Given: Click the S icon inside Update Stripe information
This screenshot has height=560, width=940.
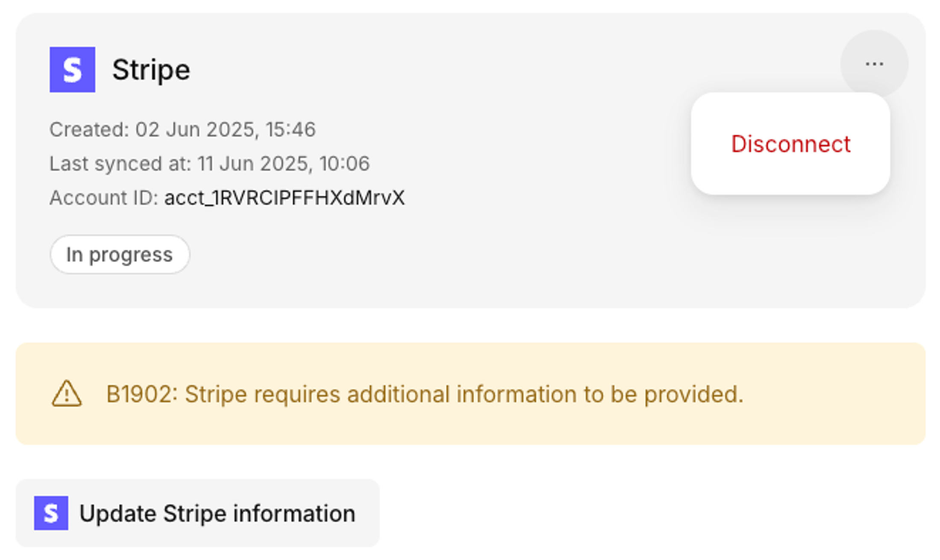Looking at the screenshot, I should tap(51, 513).
